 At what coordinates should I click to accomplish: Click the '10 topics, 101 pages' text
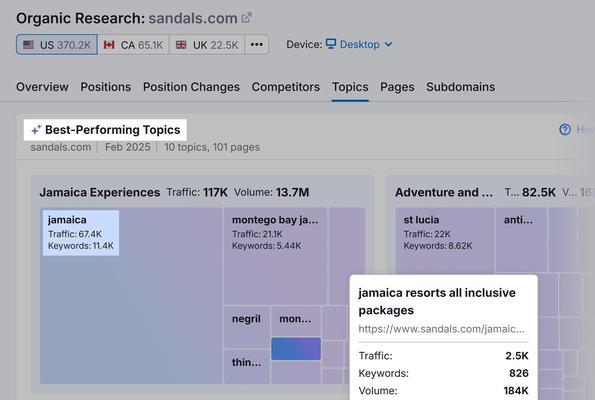(x=212, y=147)
